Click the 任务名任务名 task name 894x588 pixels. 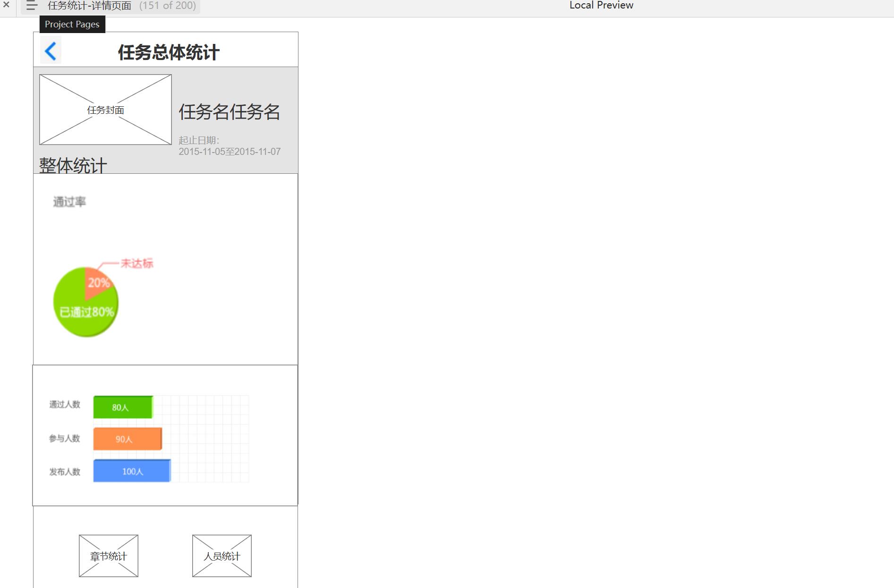(x=230, y=112)
